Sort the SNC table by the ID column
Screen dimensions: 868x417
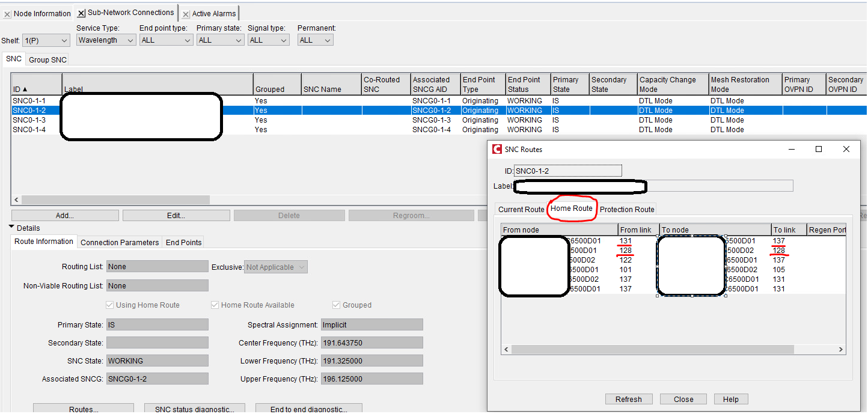pos(36,84)
